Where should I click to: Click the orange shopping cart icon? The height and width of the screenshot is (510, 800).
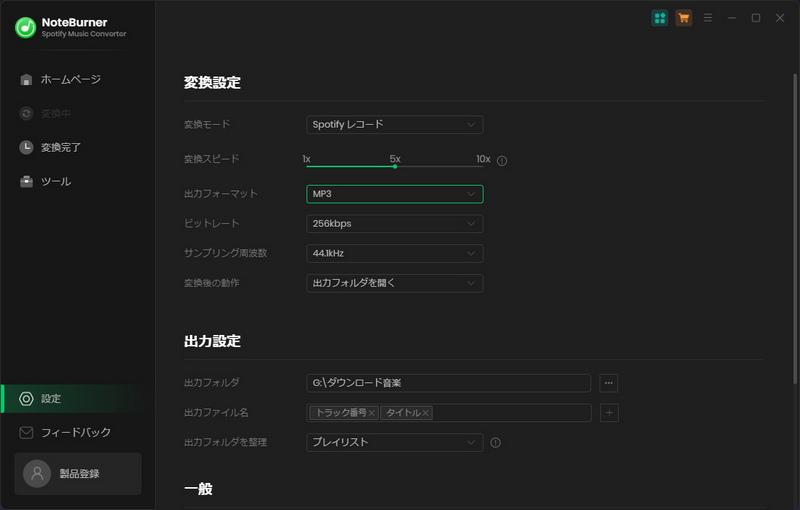coord(684,18)
